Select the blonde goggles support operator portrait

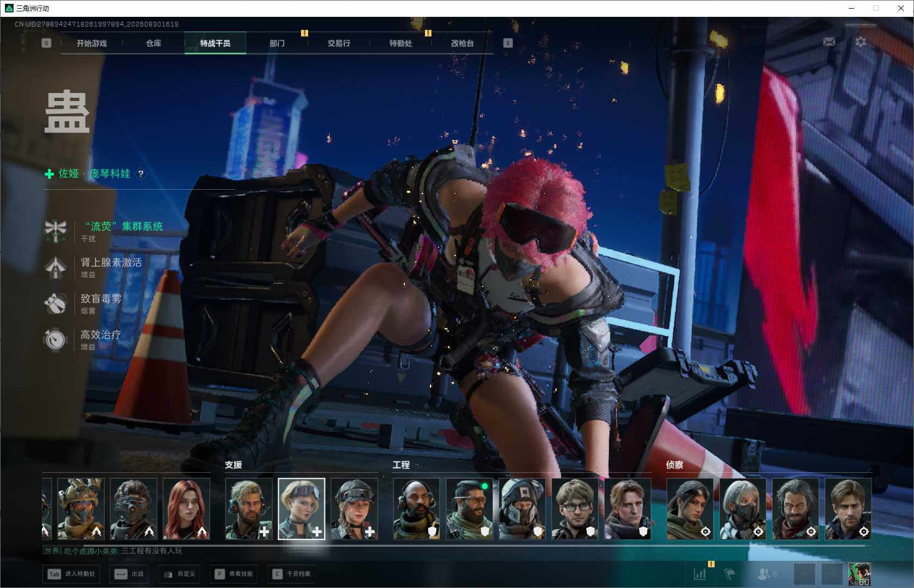pyautogui.click(x=302, y=509)
